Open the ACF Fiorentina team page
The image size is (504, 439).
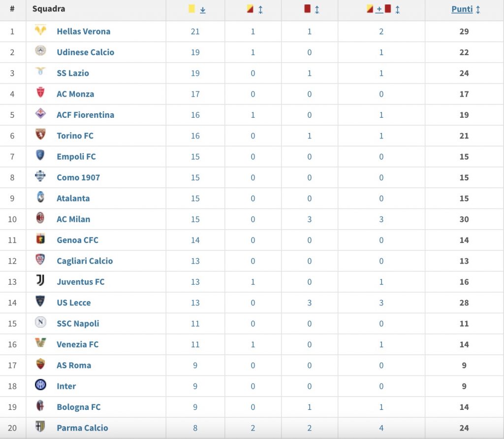(85, 115)
